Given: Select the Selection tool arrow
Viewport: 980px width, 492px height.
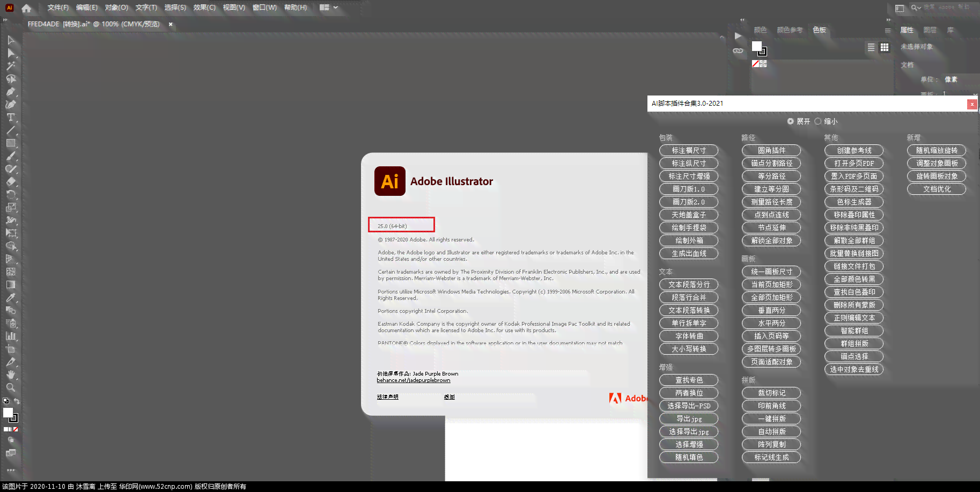Looking at the screenshot, I should (11, 40).
